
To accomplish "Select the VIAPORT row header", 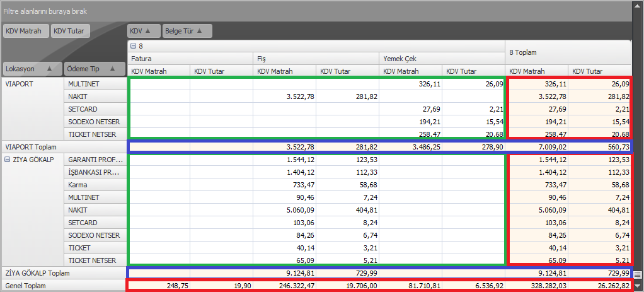I will tap(32, 84).
